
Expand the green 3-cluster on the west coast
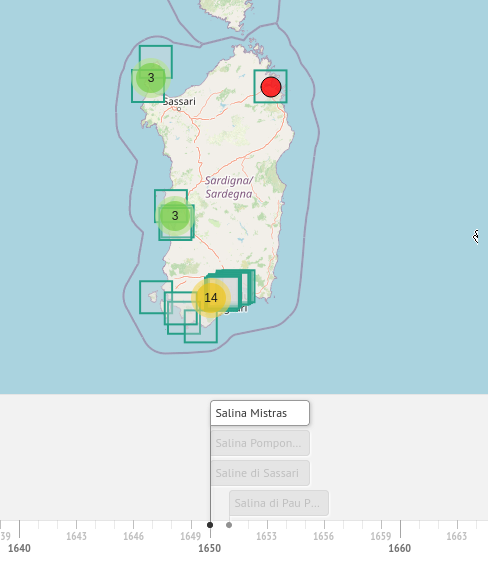pos(175,216)
